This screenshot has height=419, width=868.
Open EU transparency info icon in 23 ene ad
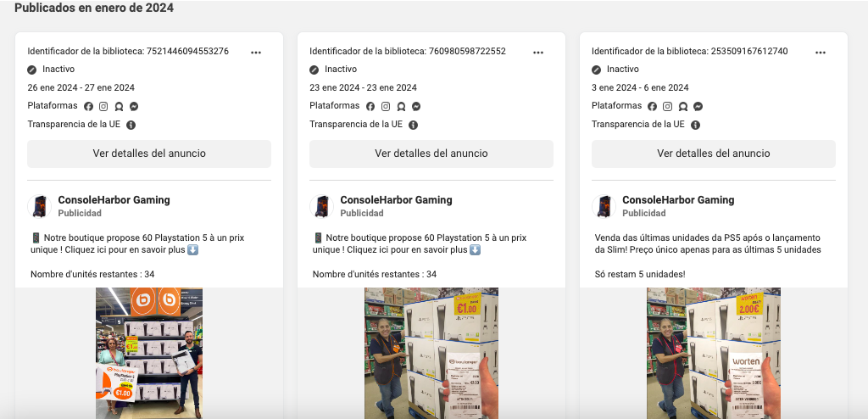tap(413, 126)
